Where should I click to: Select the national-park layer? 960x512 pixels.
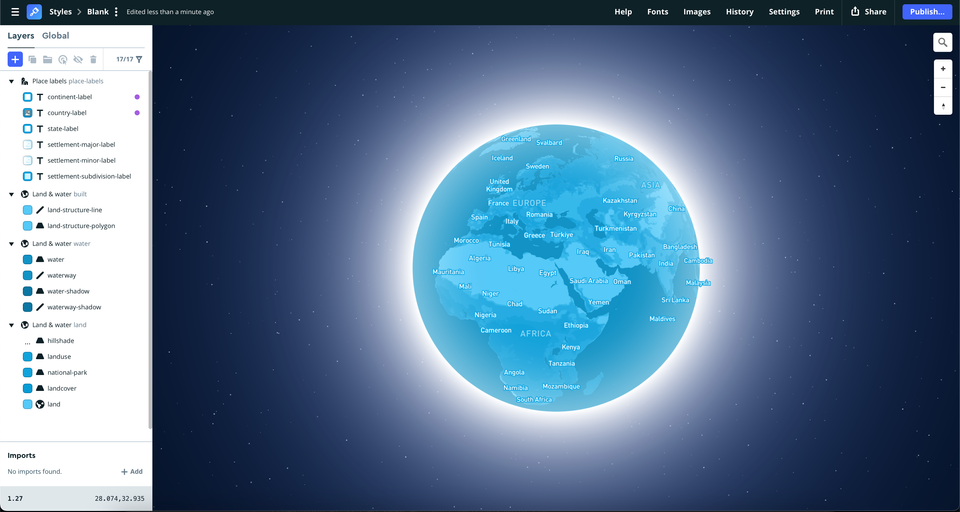(67, 372)
